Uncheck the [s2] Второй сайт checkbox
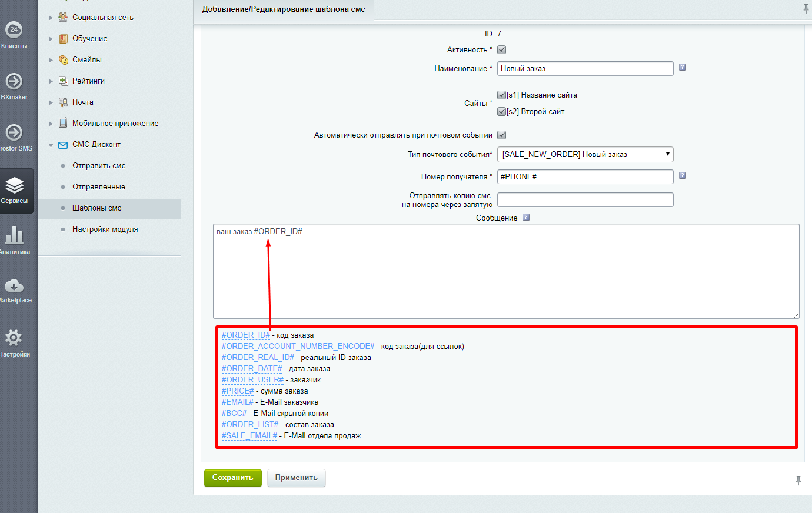Screen dimensions: 812x513 click(502, 111)
